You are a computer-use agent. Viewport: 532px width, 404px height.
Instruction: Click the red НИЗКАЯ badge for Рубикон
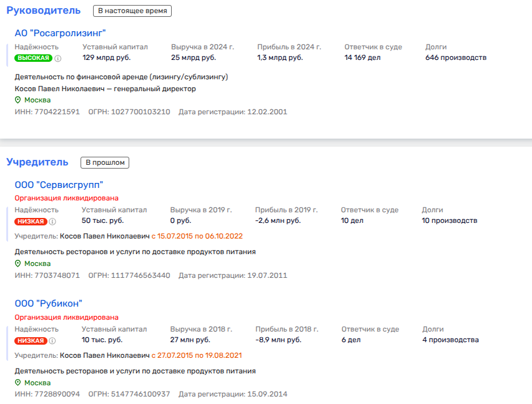[x=30, y=340]
